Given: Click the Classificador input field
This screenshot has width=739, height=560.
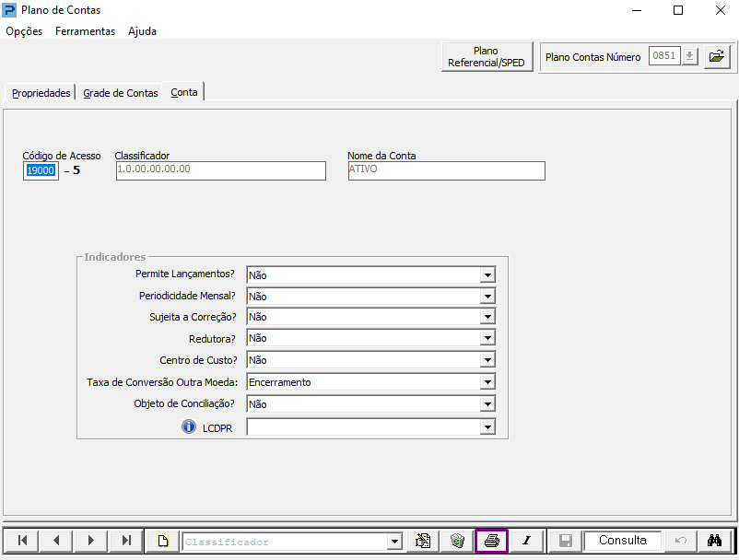Looking at the screenshot, I should click(x=220, y=170).
